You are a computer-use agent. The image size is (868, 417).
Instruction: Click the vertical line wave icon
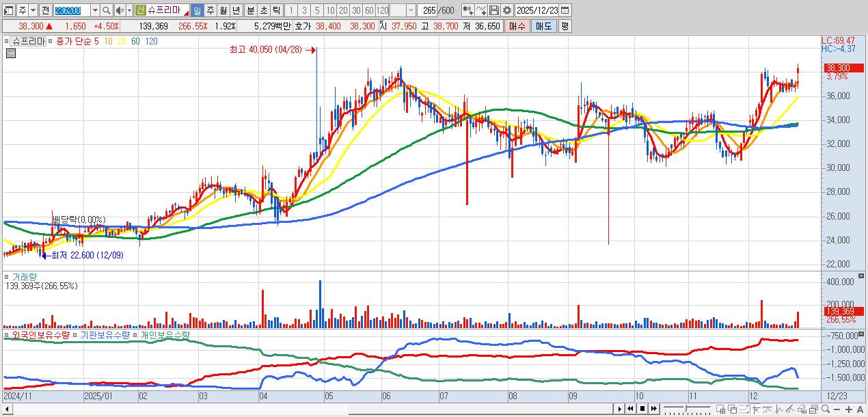click(x=778, y=409)
